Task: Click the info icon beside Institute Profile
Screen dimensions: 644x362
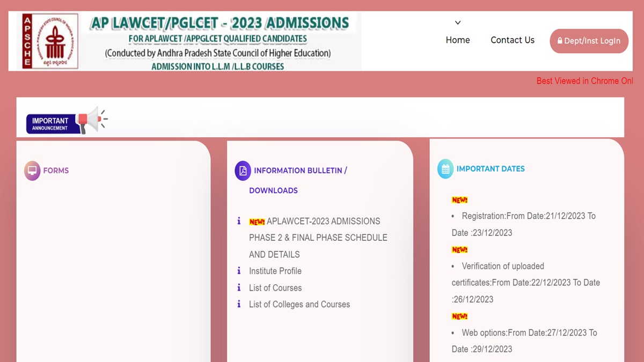Action: pyautogui.click(x=239, y=271)
